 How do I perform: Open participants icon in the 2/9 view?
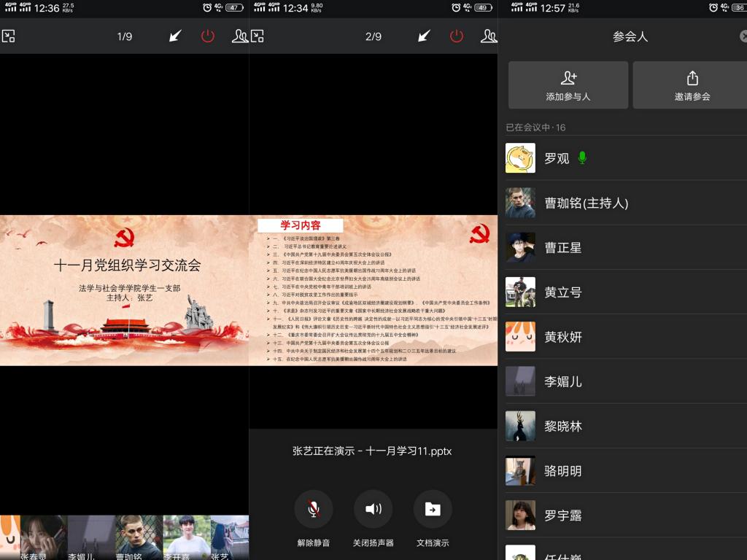[488, 36]
